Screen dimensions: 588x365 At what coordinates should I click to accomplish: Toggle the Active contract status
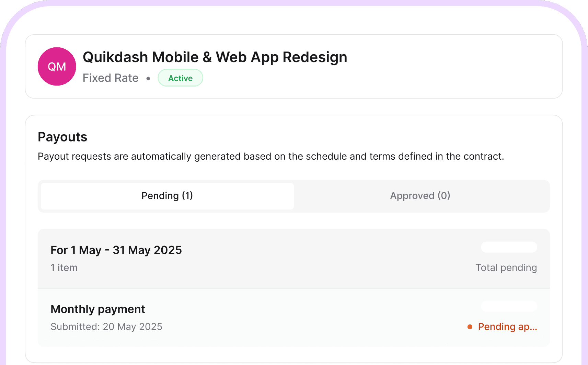click(x=180, y=78)
